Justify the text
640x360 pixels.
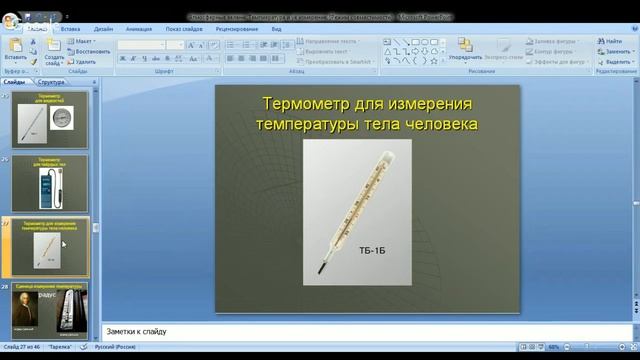263,59
